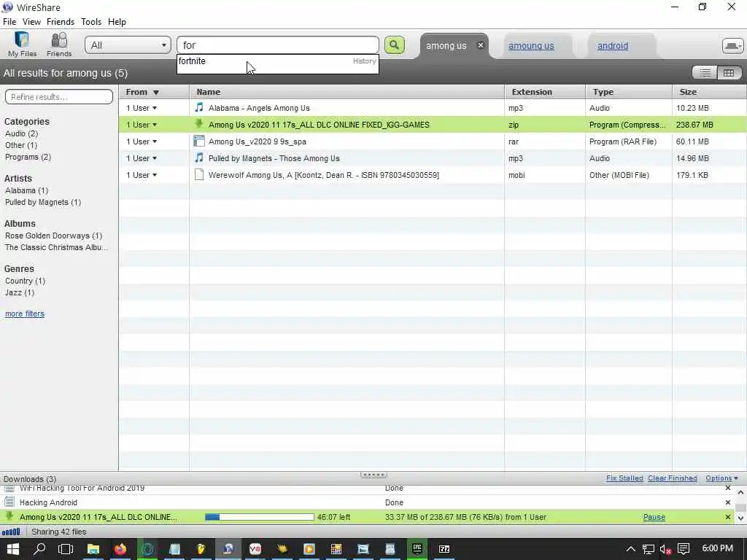Screen dimensions: 747x560
Task: Switch to list view of results
Action: (x=705, y=73)
